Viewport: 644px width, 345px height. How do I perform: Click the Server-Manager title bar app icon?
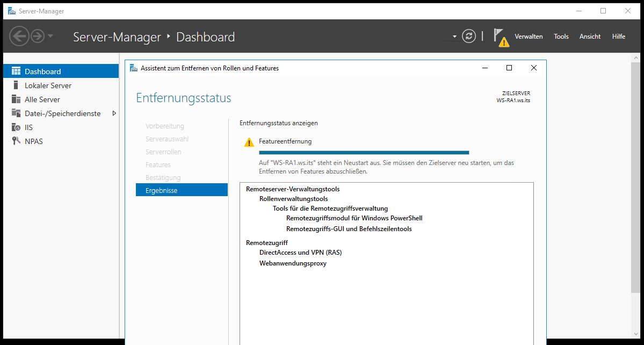[12, 11]
